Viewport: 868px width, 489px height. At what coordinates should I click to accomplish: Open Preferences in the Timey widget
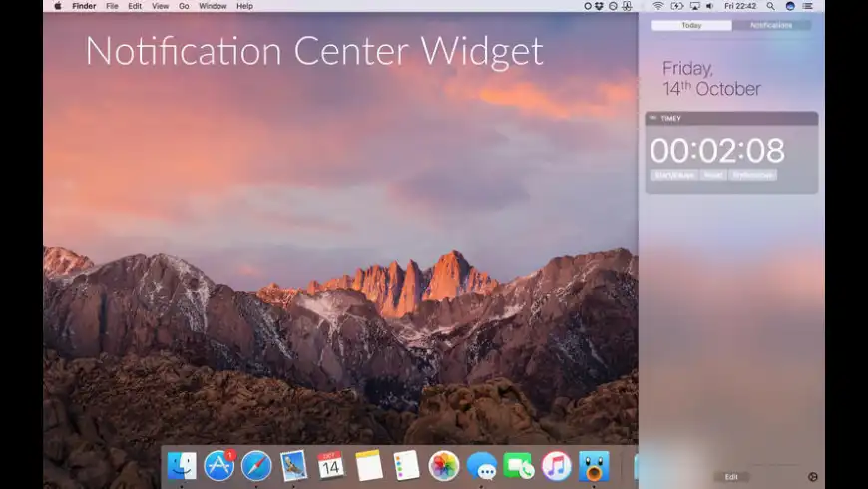coord(753,175)
